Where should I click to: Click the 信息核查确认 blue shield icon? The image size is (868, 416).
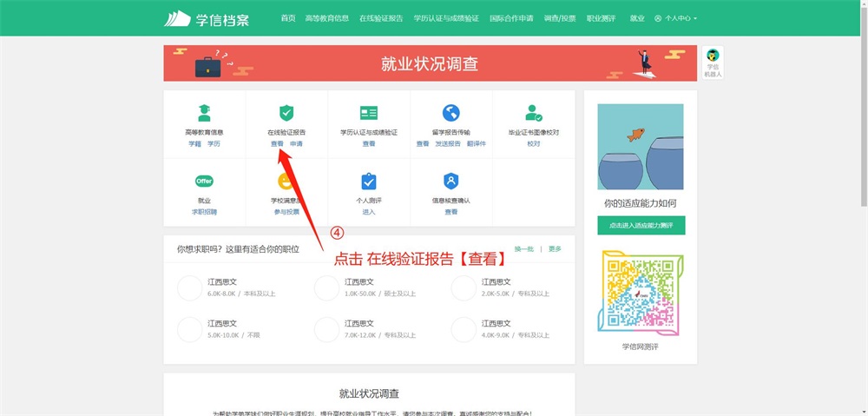(450, 181)
